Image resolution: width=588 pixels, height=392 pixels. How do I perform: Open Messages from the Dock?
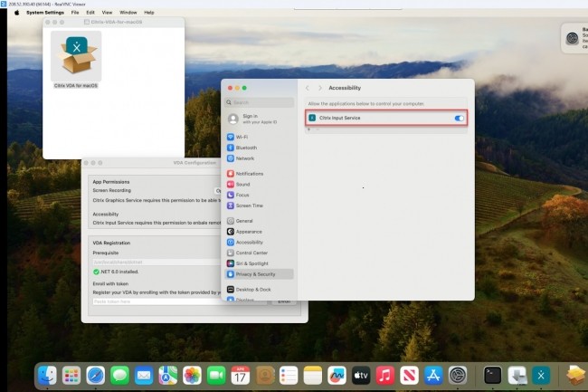[119, 375]
